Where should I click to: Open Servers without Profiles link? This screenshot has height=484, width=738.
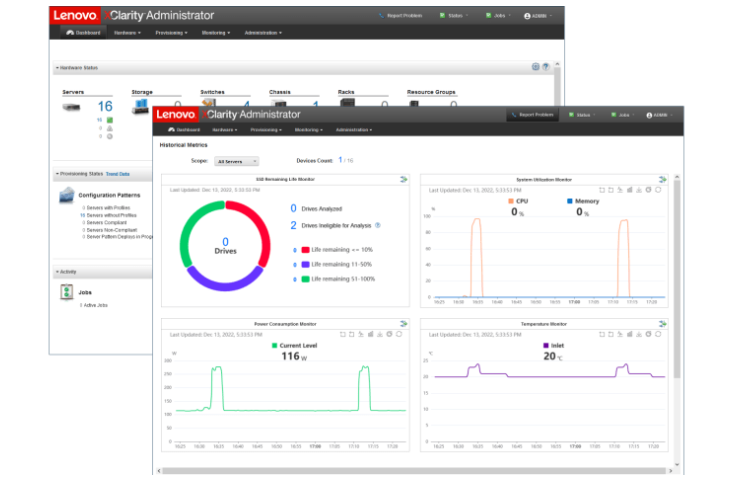point(112,215)
